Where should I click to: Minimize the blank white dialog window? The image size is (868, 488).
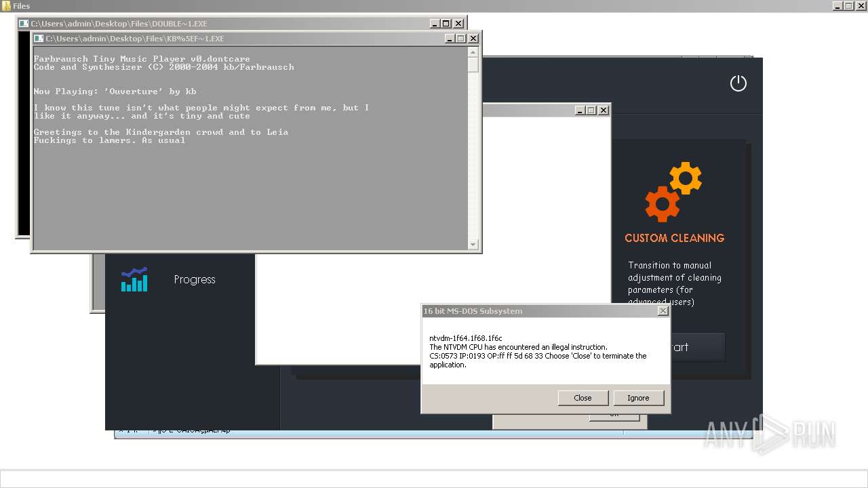(x=580, y=110)
